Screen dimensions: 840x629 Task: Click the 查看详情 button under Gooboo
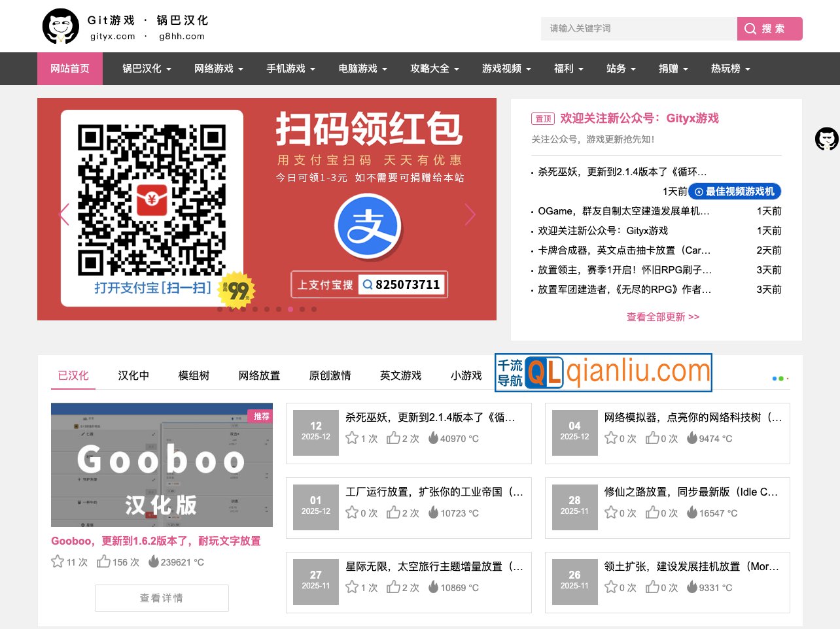(x=162, y=598)
